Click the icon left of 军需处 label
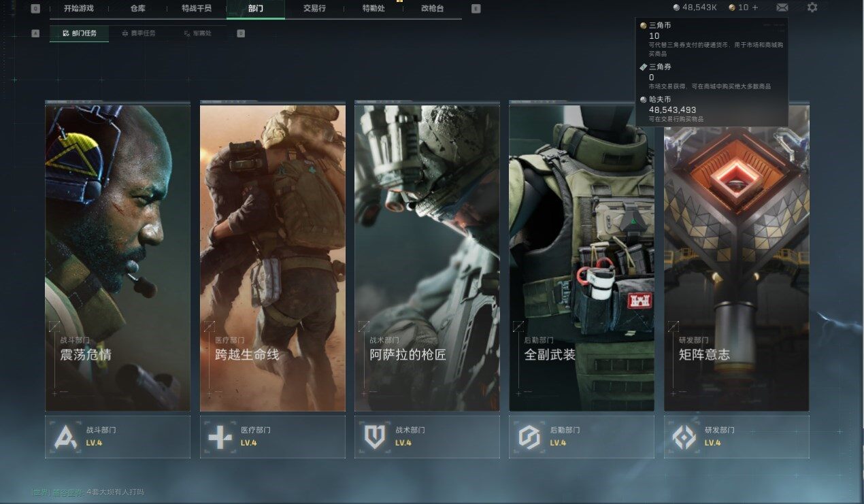The width and height of the screenshot is (864, 504). tap(188, 33)
